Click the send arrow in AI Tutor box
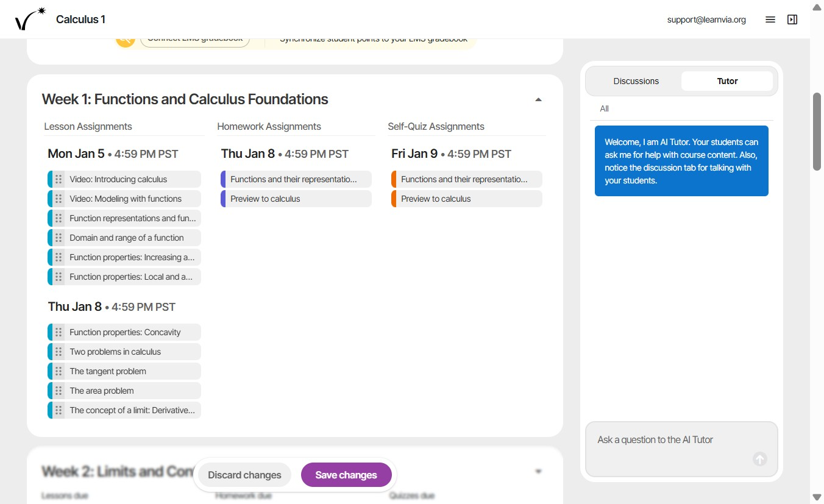This screenshot has width=824, height=504. pyautogui.click(x=759, y=459)
